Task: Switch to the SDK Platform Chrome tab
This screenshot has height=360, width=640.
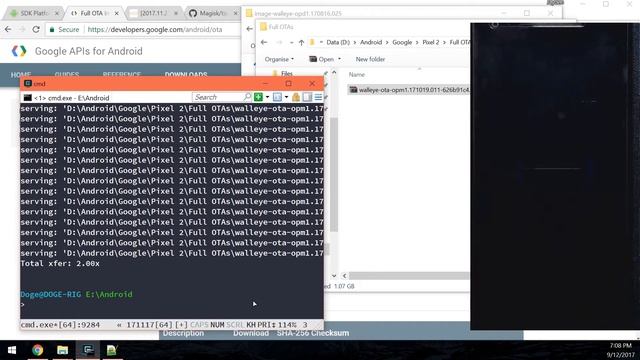Action: coord(33,13)
